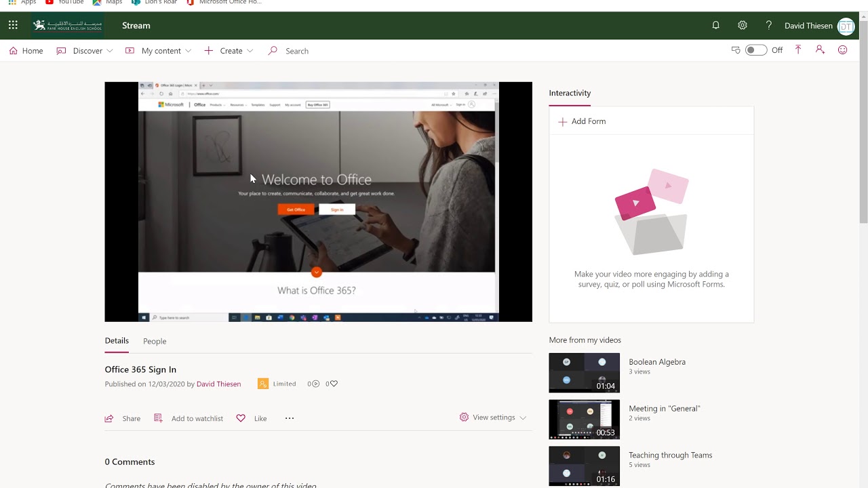
Task: Open the settings gear in header
Action: tap(743, 25)
